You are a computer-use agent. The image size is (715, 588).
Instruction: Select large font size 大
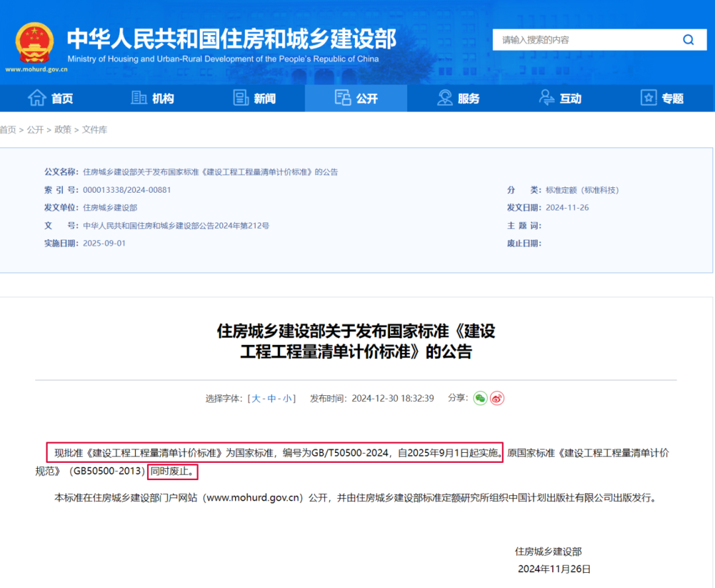[x=256, y=399]
